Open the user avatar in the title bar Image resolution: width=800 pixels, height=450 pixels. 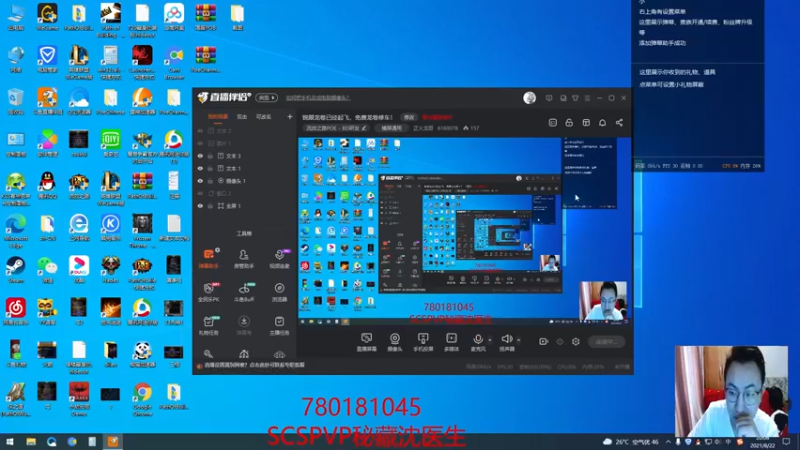pos(530,97)
